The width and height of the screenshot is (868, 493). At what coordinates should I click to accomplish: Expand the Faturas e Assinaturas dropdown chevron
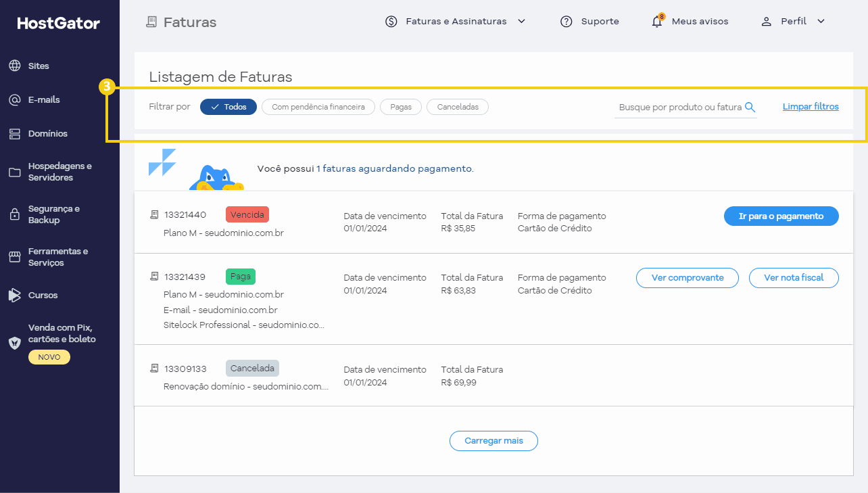coord(521,22)
